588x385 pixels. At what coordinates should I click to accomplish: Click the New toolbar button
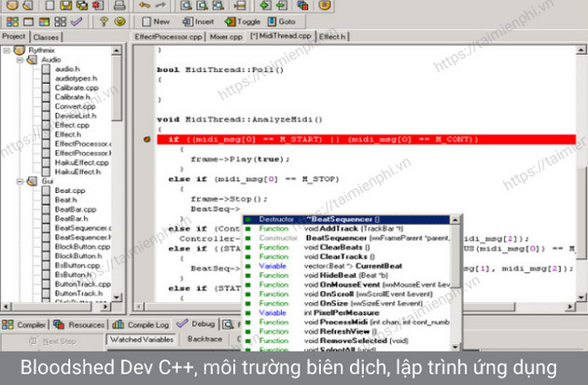157,21
